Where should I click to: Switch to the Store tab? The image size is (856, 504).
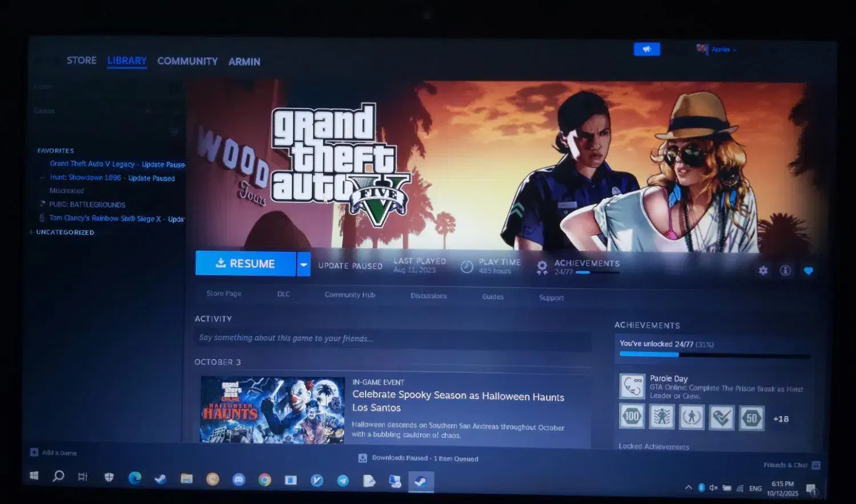tap(82, 60)
